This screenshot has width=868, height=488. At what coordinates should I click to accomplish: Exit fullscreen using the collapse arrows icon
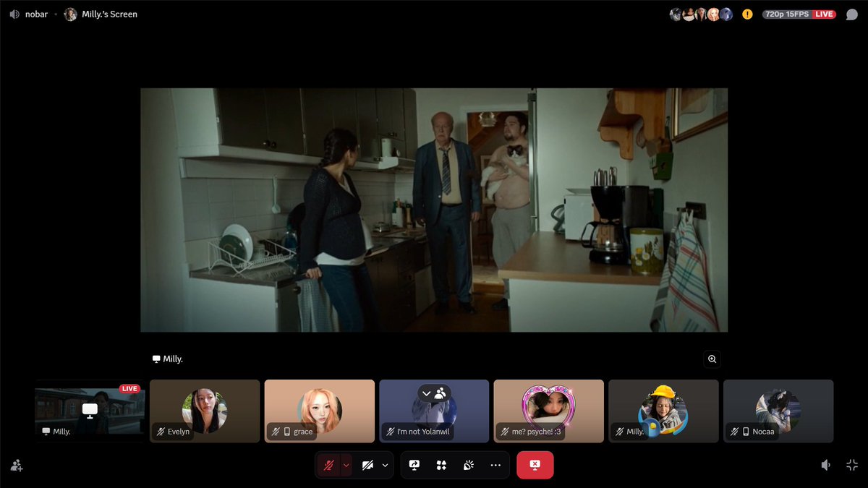coord(852,465)
